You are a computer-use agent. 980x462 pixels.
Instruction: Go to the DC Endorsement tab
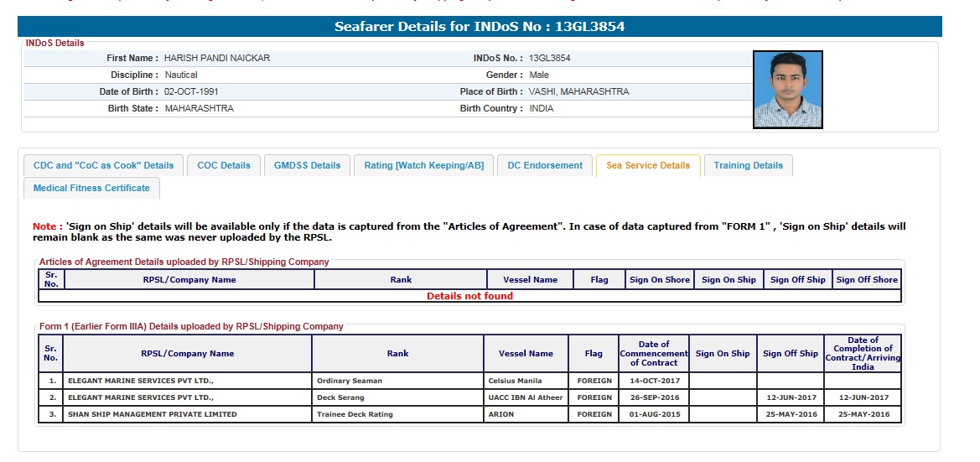(x=545, y=165)
